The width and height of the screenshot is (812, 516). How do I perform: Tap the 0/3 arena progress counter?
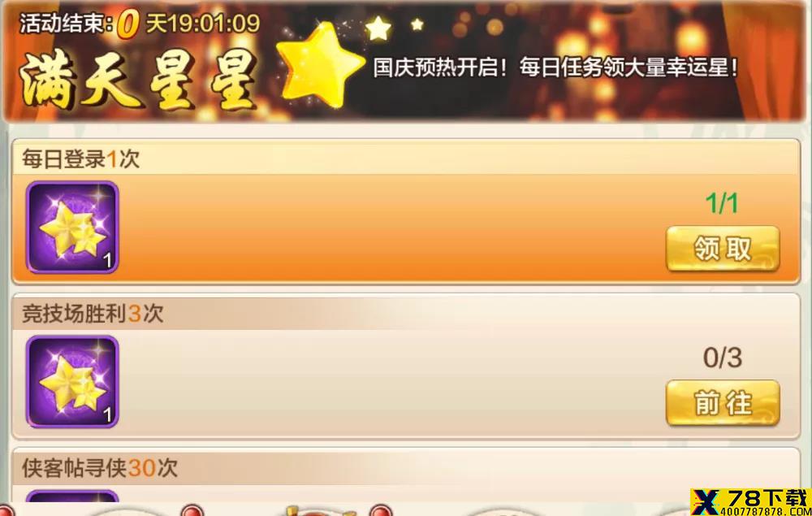point(723,358)
